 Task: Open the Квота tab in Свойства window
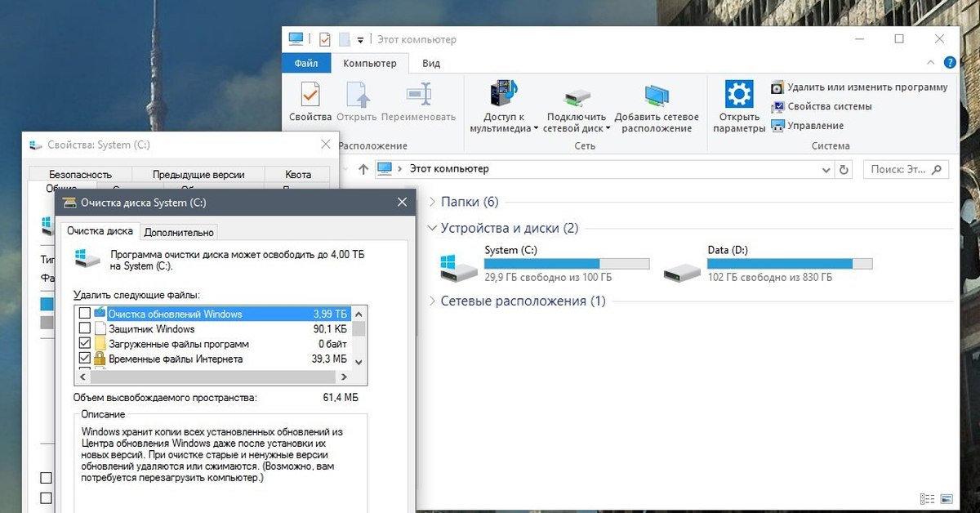(x=298, y=174)
